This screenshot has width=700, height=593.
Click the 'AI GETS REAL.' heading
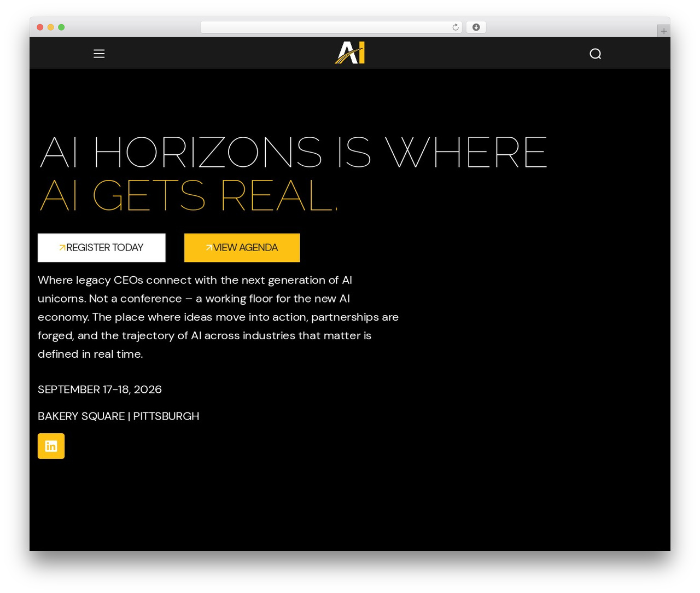(x=189, y=195)
